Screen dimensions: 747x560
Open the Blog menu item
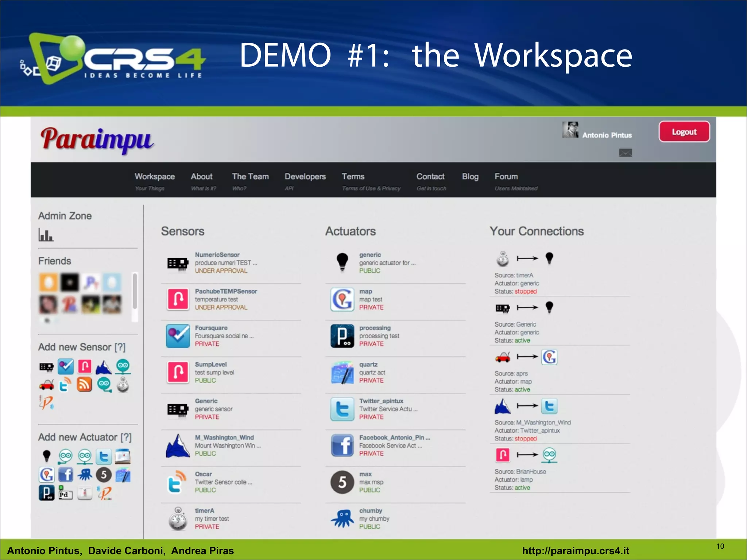(x=470, y=176)
